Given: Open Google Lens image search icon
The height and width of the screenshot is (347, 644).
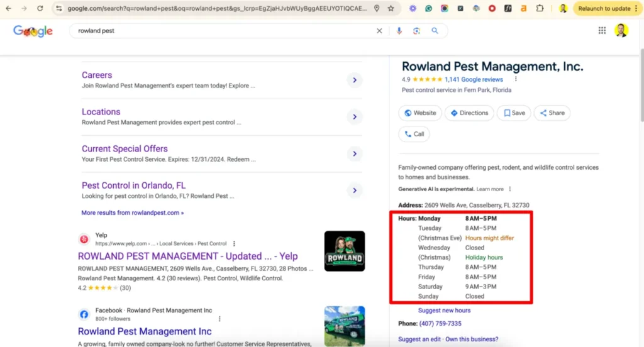Looking at the screenshot, I should click(x=416, y=31).
